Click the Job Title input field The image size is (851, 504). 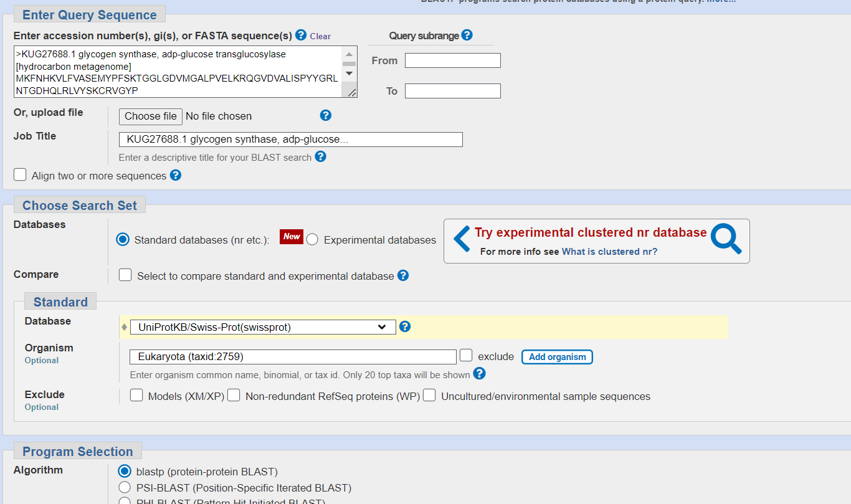coord(291,140)
